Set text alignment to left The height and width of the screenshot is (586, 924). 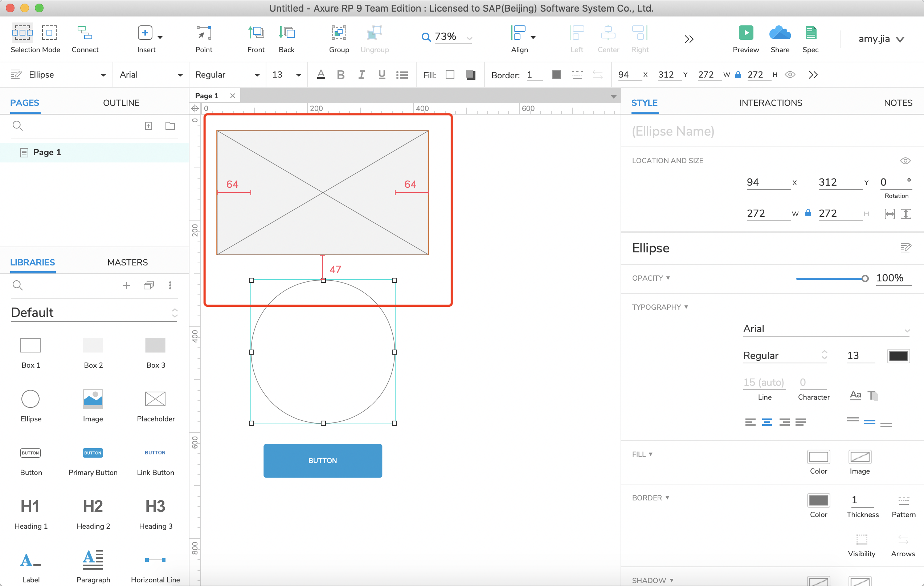tap(750, 422)
